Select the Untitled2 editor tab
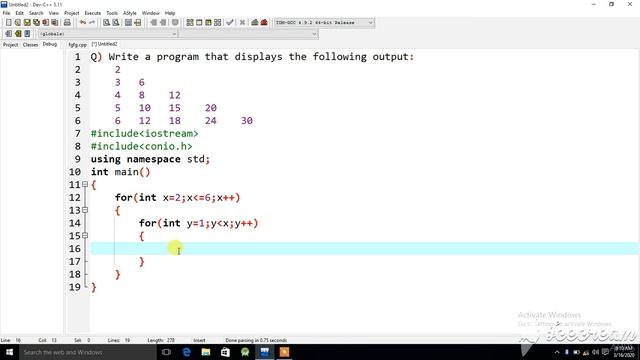This screenshot has height=360, width=640. pyautogui.click(x=104, y=44)
